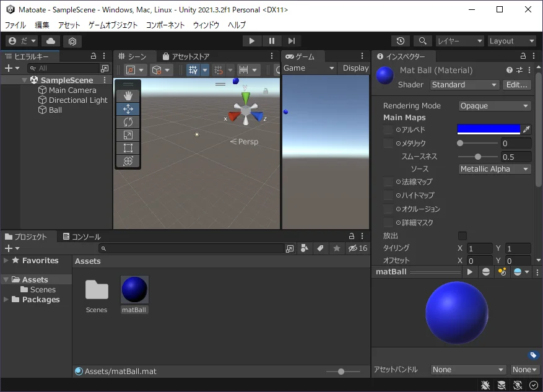Image resolution: width=543 pixels, height=392 pixels.
Task: Start Play mode
Action: [x=252, y=41]
